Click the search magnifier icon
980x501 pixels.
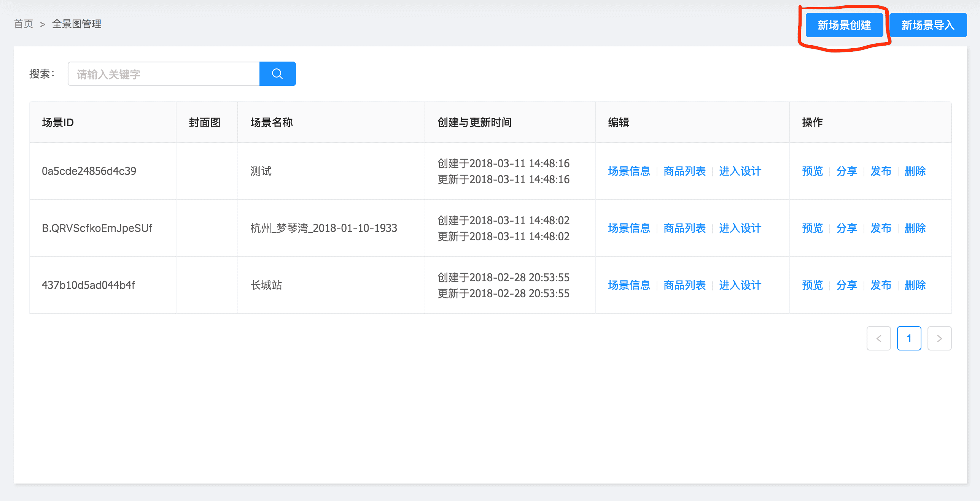tap(277, 73)
